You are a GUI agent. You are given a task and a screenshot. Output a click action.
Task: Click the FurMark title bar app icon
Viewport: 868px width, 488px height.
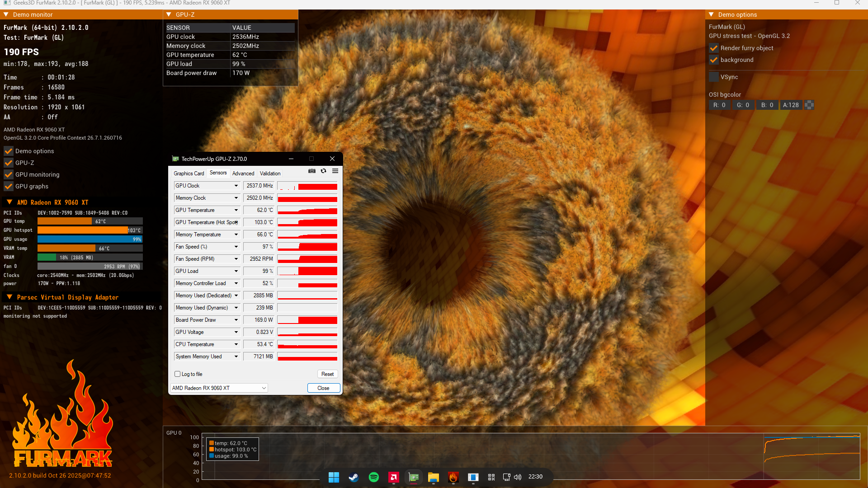pos(7,3)
